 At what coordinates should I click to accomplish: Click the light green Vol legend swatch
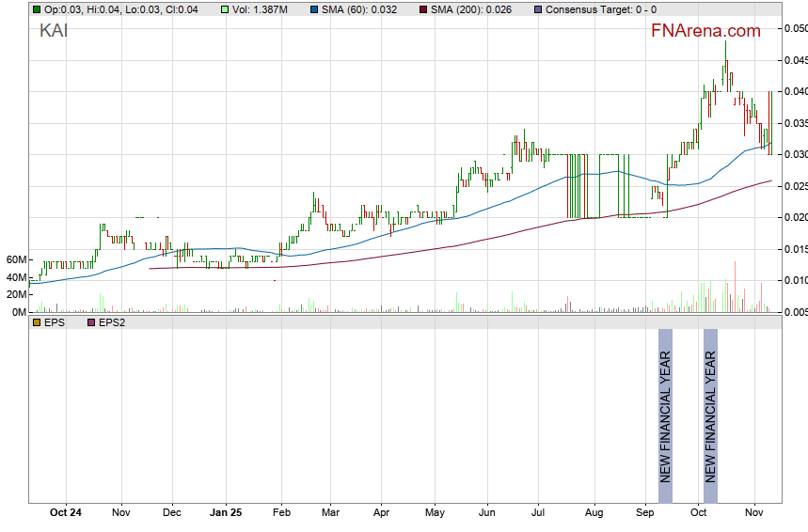click(224, 9)
